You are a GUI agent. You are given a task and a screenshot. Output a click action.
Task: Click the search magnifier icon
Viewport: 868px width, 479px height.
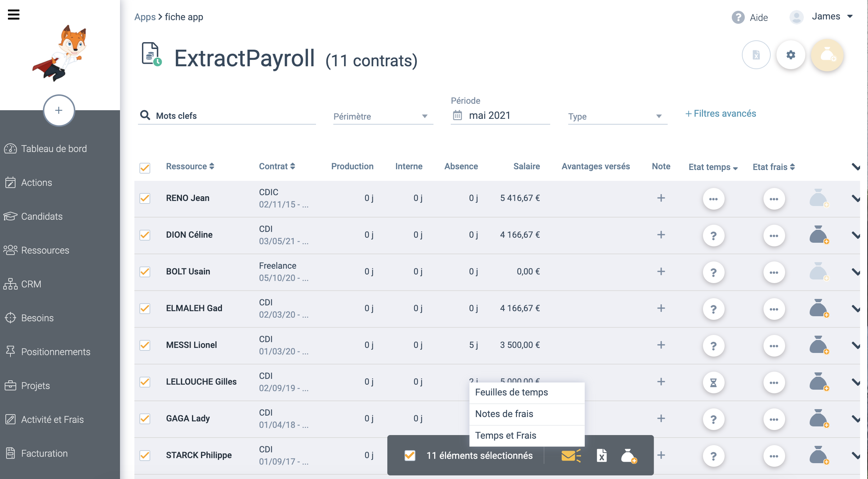pos(145,115)
